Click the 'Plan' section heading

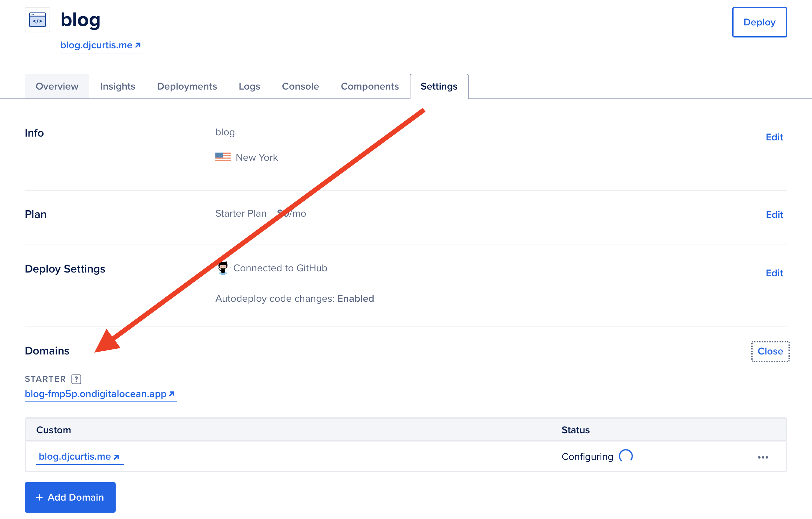(36, 214)
